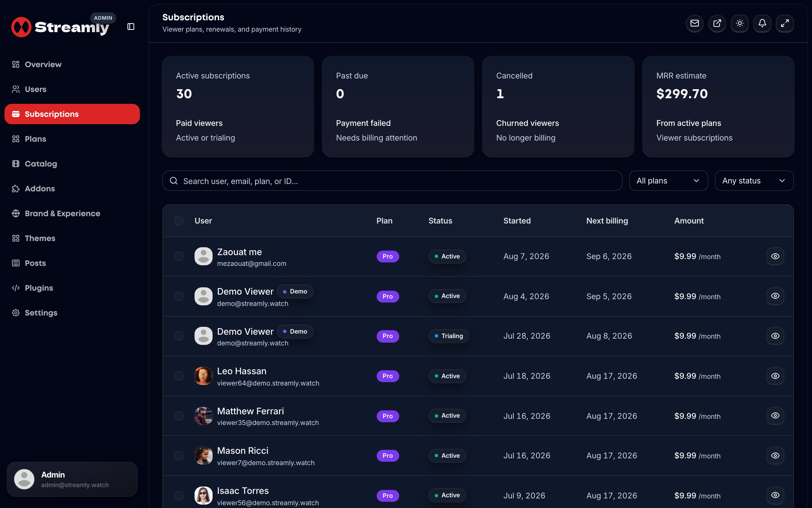Click the Amount column header
This screenshot has height=508, width=812.
point(689,221)
